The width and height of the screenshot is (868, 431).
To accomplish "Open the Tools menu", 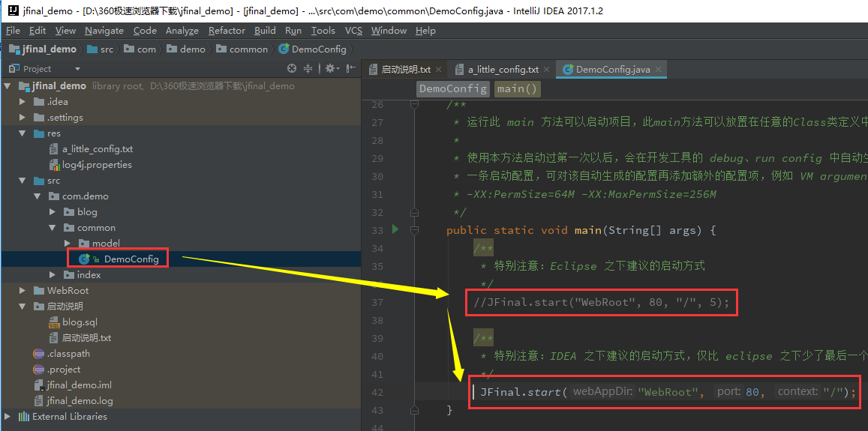I will [323, 31].
